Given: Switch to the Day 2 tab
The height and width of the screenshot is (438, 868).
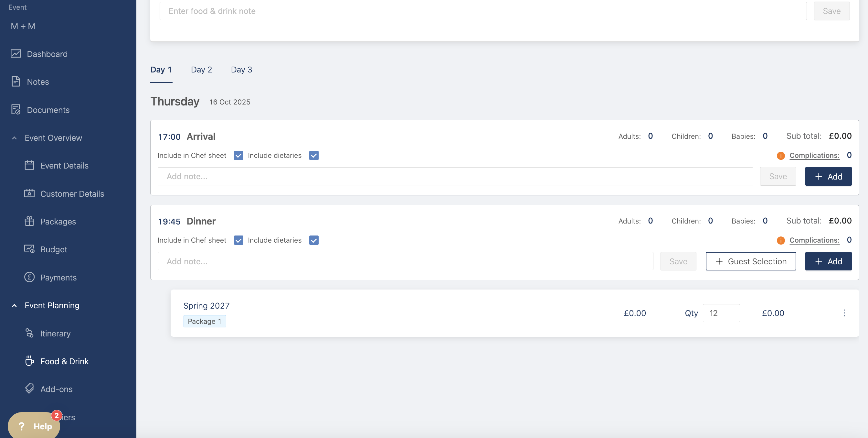Looking at the screenshot, I should click(201, 70).
